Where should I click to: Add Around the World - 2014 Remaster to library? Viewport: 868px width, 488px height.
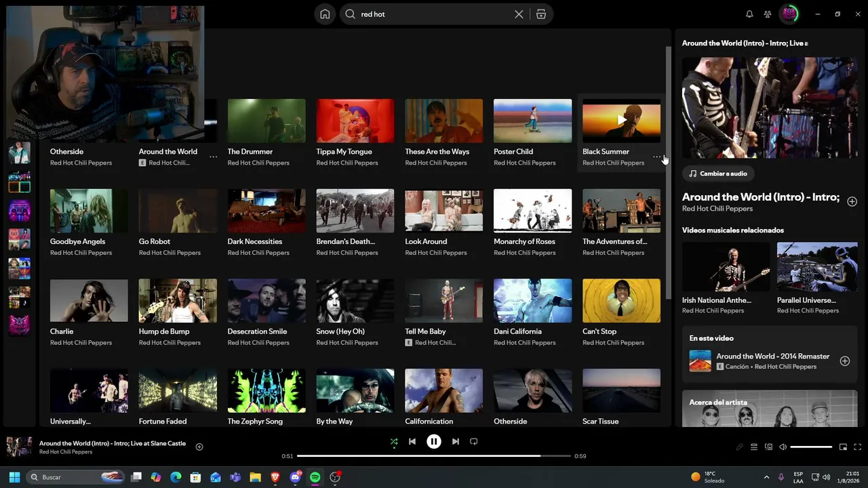point(845,361)
